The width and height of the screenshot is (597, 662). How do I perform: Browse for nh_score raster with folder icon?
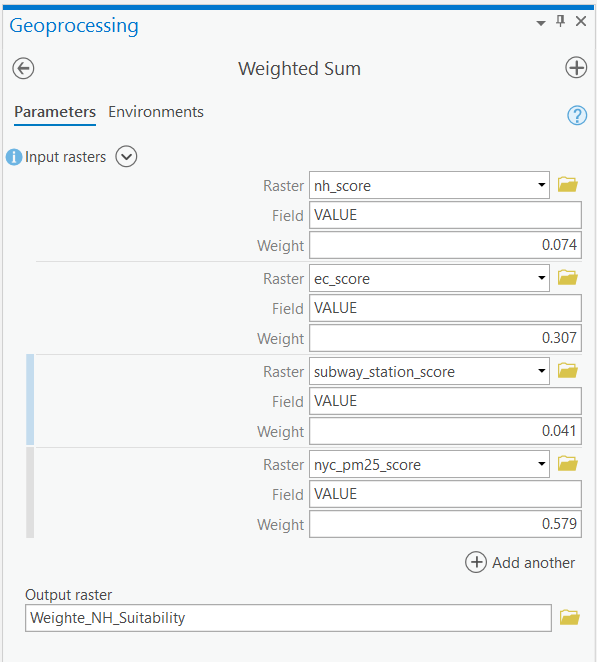tap(567, 185)
